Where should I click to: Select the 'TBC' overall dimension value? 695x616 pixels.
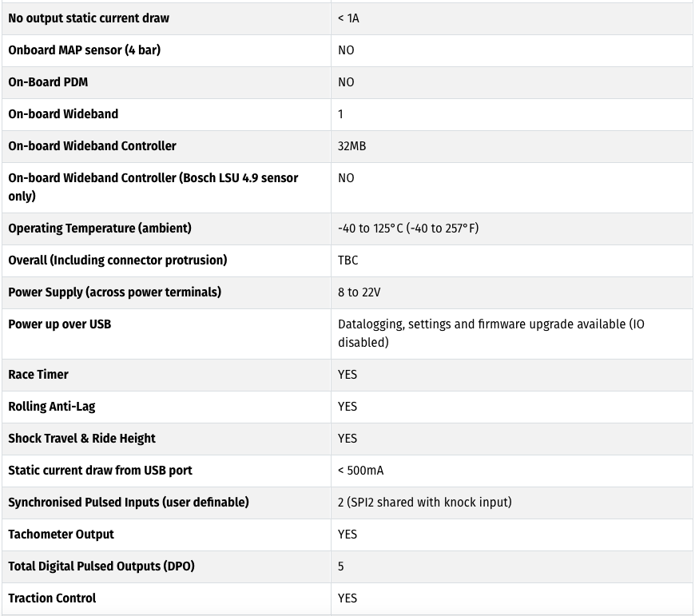point(347,260)
